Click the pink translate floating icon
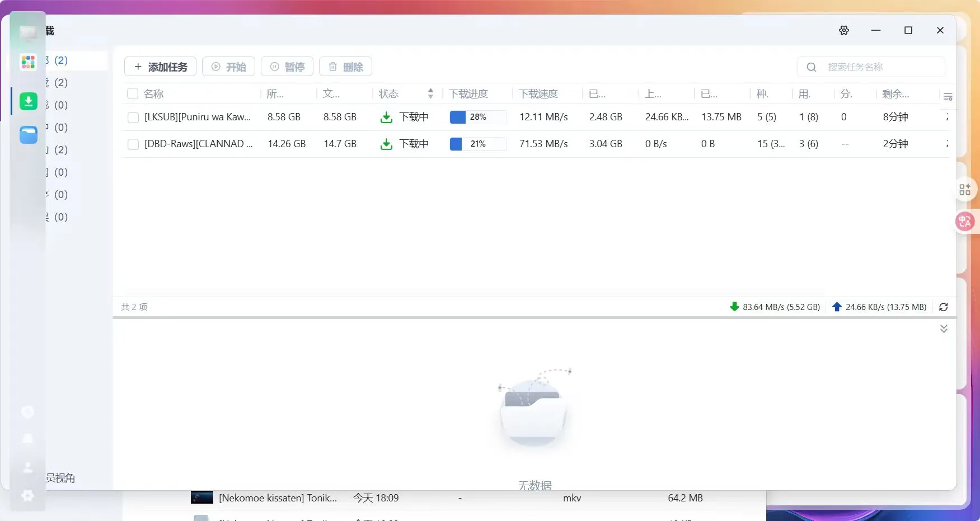980x521 pixels. pyautogui.click(x=965, y=222)
